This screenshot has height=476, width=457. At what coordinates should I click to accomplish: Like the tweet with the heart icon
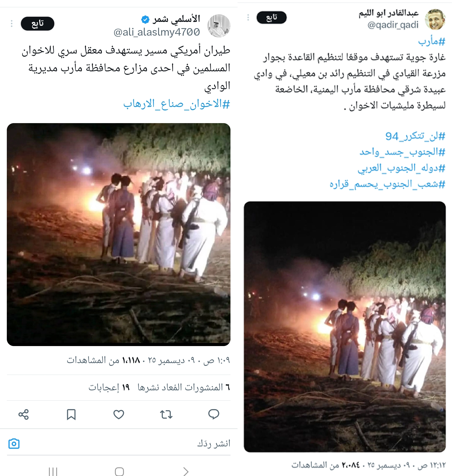pyautogui.click(x=119, y=414)
